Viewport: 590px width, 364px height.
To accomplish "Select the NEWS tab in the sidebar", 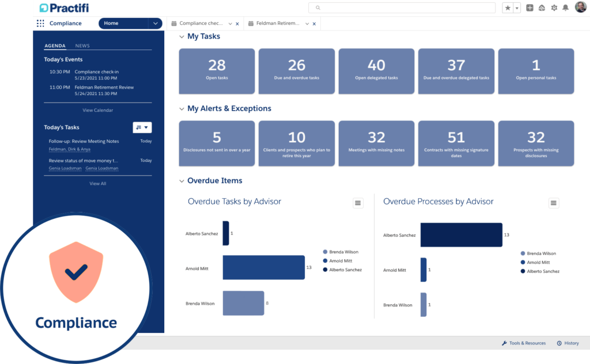I will coord(82,45).
